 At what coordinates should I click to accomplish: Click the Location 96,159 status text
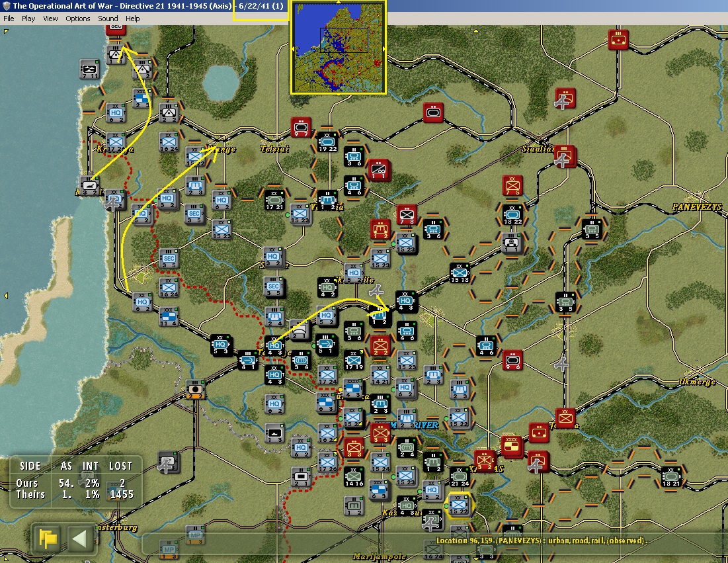click(x=542, y=541)
